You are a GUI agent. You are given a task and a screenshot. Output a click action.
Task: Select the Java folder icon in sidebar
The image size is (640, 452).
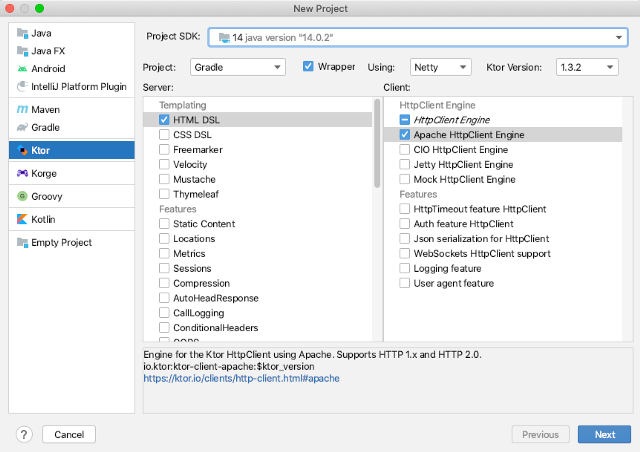[22, 33]
